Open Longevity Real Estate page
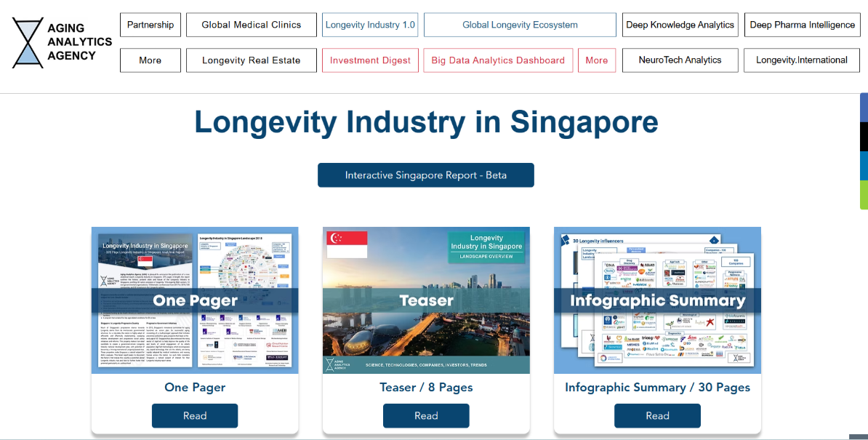The width and height of the screenshot is (868, 440). coord(252,60)
